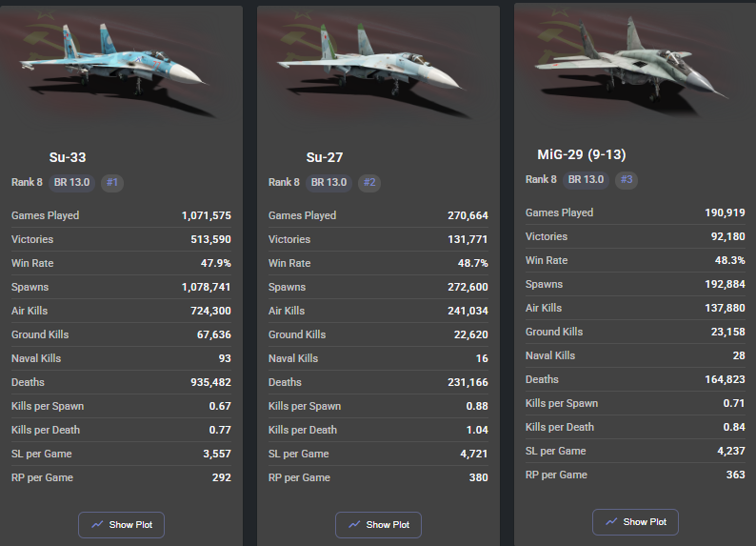Open the Su-27 title heading
Image resolution: width=756 pixels, height=546 pixels.
coord(325,157)
